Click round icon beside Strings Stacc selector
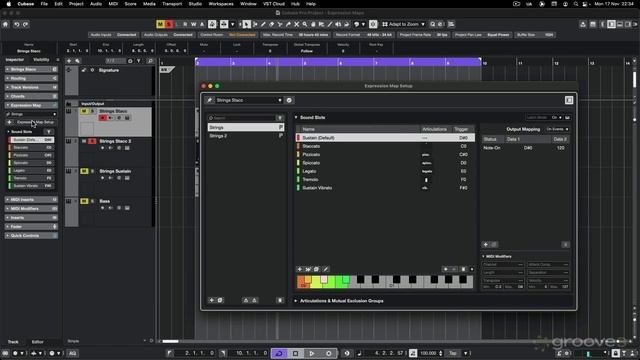This screenshot has height=360, width=640. point(289,100)
